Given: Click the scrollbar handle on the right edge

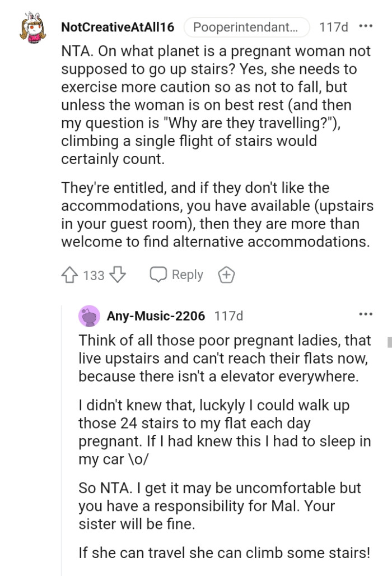Looking at the screenshot, I should [x=390, y=342].
